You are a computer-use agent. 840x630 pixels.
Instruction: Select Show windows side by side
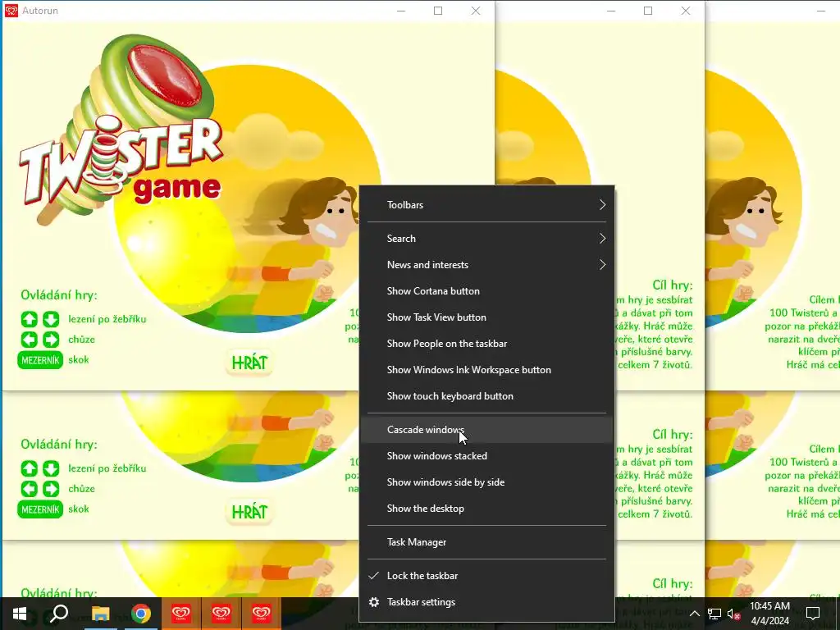pos(487,482)
